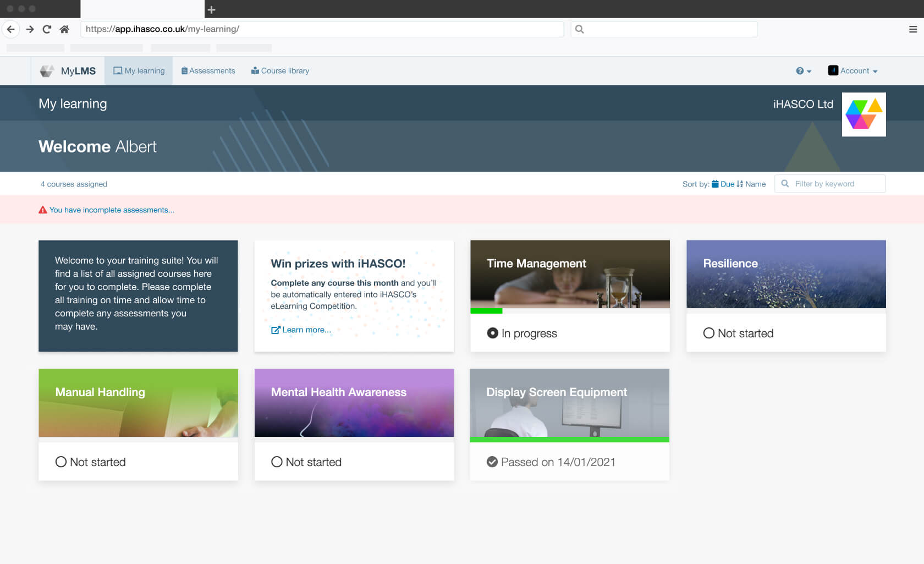This screenshot has height=564, width=924.
Task: Go forward using browser forward arrow
Action: [x=30, y=29]
